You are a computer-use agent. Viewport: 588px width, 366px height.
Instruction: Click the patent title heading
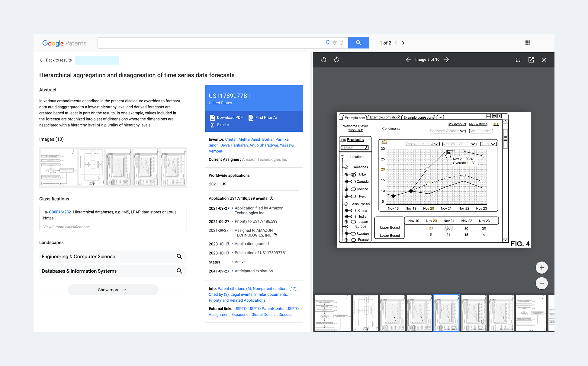[137, 75]
